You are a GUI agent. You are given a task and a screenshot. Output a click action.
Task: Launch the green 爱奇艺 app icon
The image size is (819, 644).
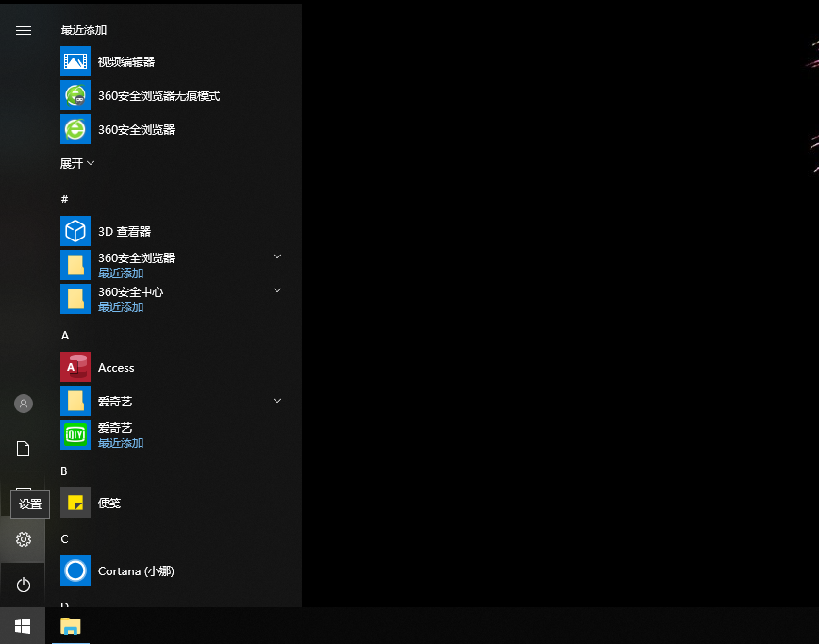[x=75, y=435]
